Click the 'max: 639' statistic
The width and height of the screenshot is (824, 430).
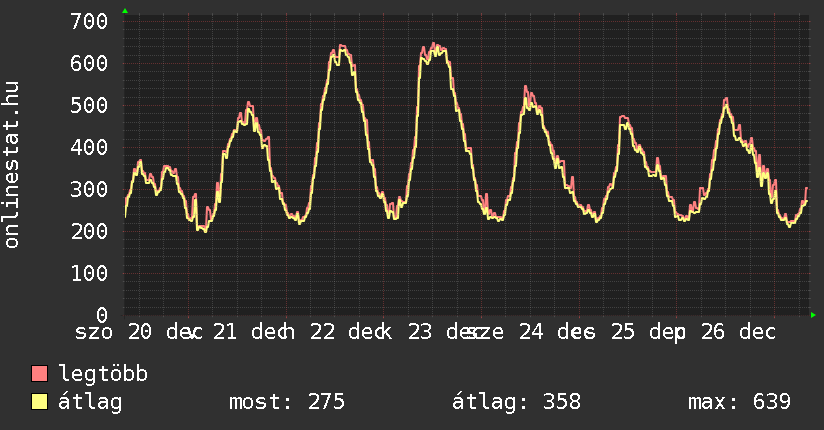[739, 402]
